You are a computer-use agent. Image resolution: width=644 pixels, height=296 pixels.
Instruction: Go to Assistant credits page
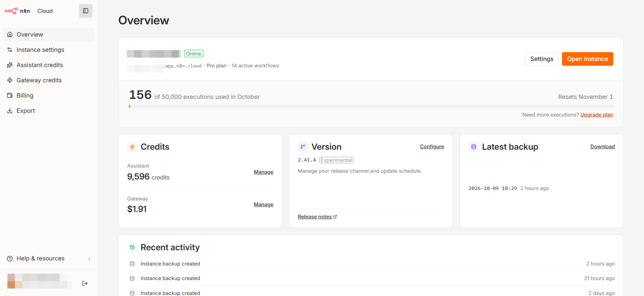[x=49, y=65]
